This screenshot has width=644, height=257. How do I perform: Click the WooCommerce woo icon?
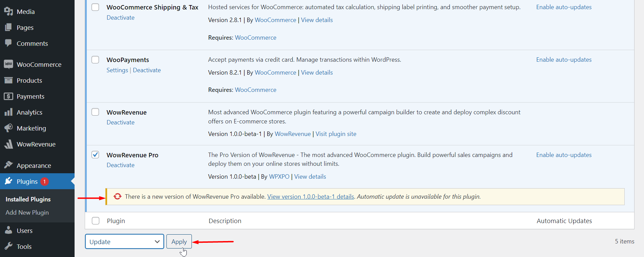[8, 64]
